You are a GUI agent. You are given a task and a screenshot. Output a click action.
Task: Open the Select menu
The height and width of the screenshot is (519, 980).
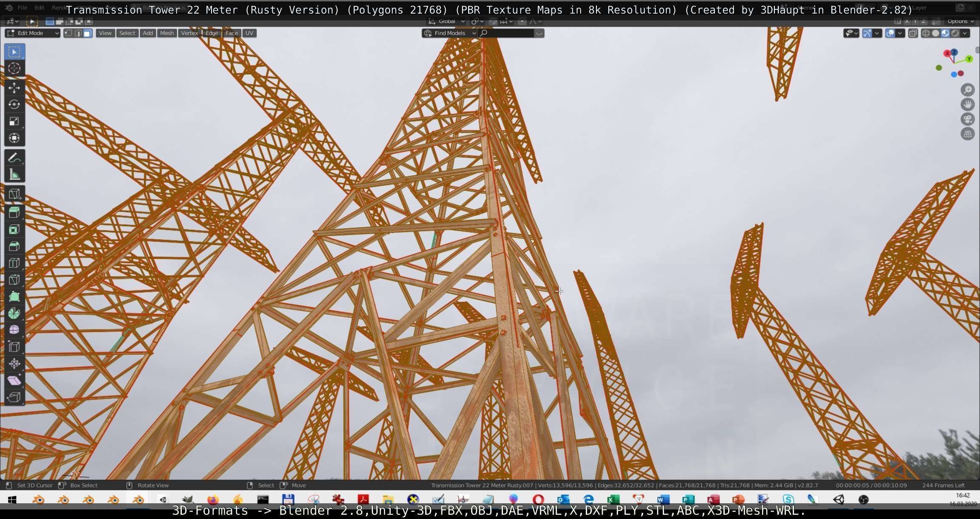tap(127, 33)
